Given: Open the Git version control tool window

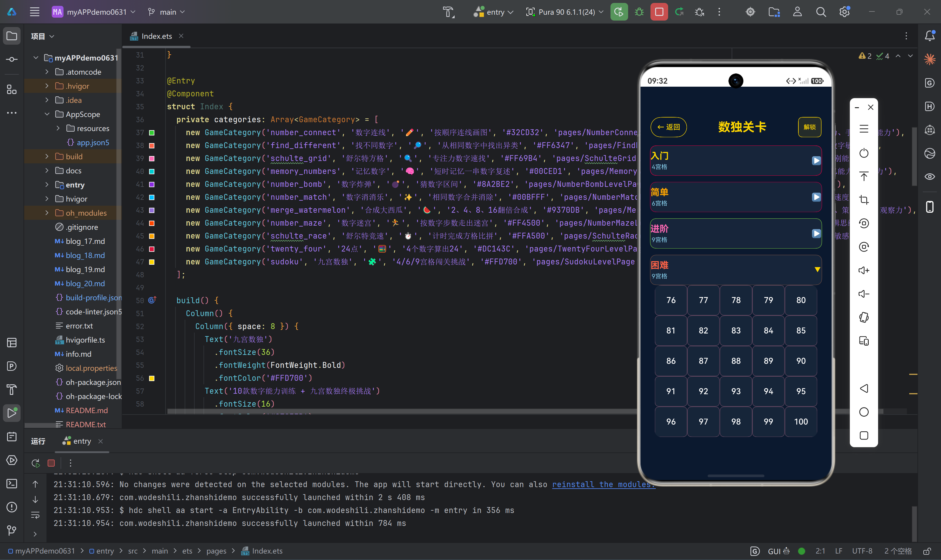Looking at the screenshot, I should (12, 530).
